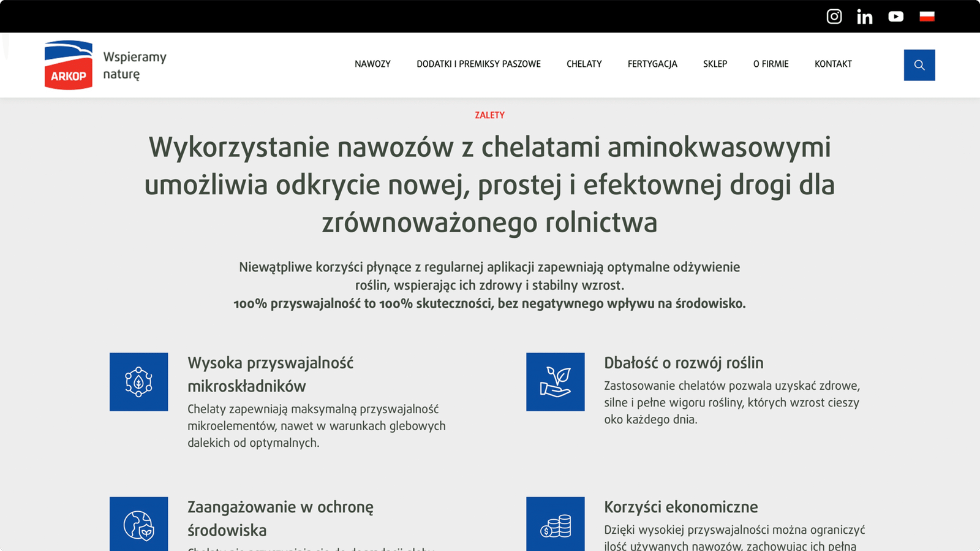Screen dimensions: 980x551
Task: Click the globe with shield icon
Action: [138, 525]
